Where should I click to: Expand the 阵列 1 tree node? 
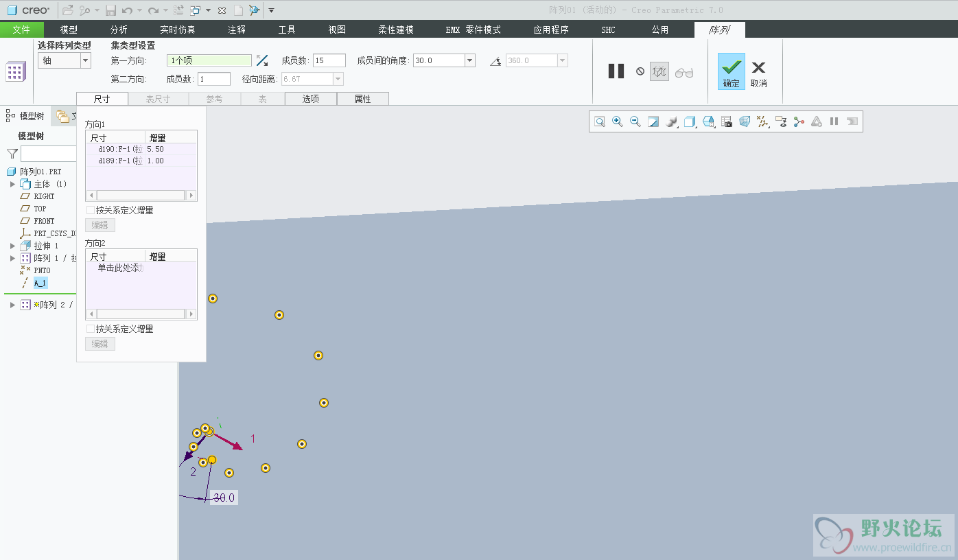click(12, 258)
